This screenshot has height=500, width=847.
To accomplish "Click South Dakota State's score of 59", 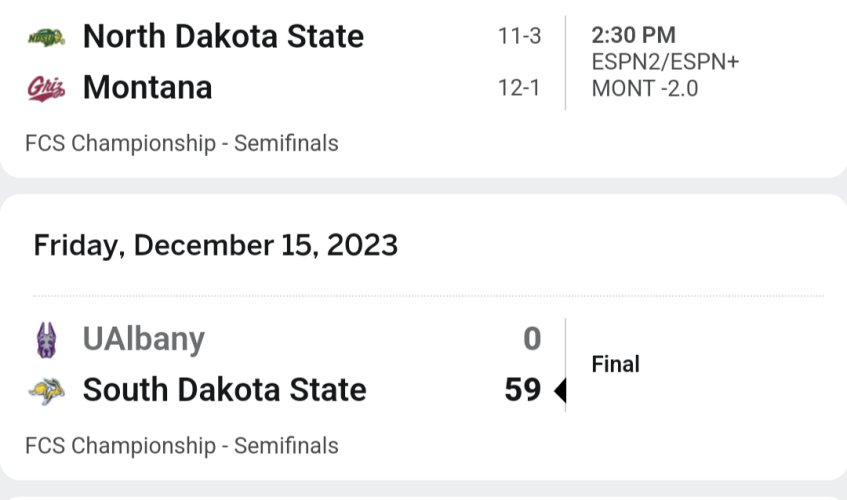I will [523, 390].
